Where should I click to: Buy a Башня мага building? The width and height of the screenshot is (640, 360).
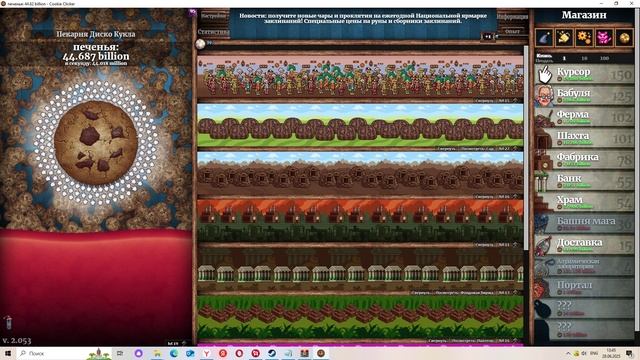click(584, 224)
